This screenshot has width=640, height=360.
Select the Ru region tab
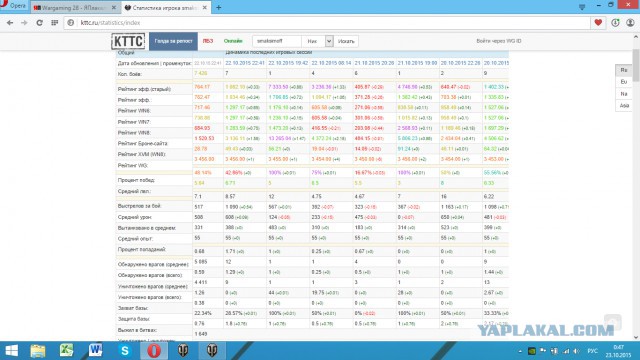point(624,70)
